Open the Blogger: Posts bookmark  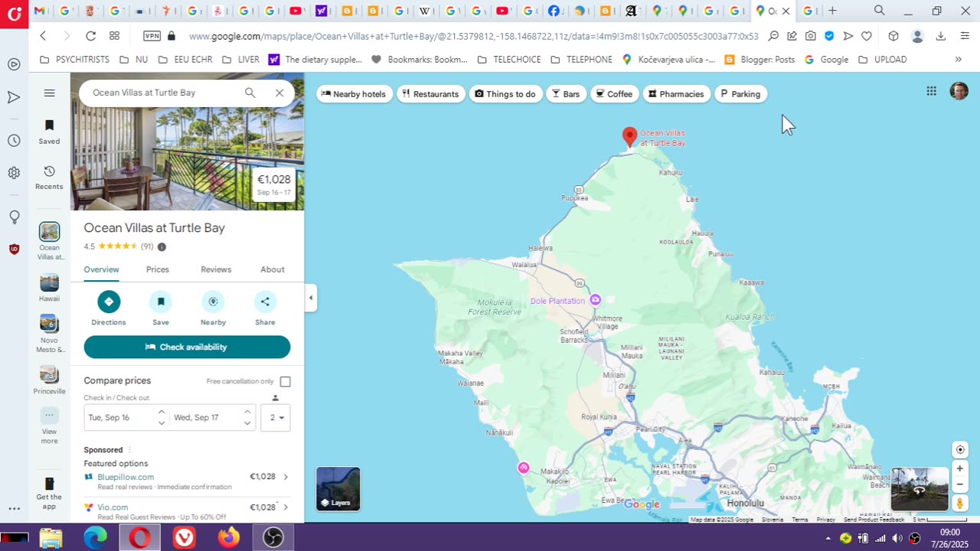point(759,60)
